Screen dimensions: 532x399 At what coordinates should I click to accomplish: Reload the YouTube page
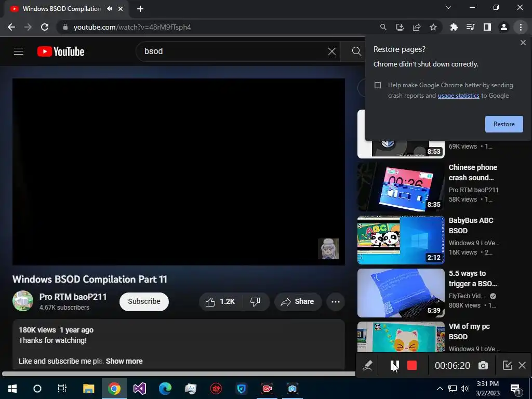tap(45, 27)
